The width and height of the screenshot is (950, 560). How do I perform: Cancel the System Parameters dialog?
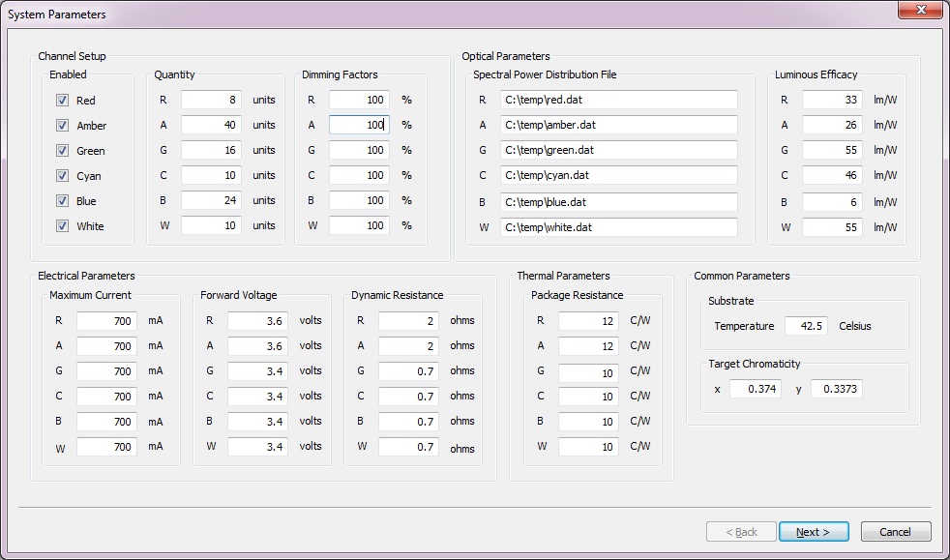pos(896,532)
